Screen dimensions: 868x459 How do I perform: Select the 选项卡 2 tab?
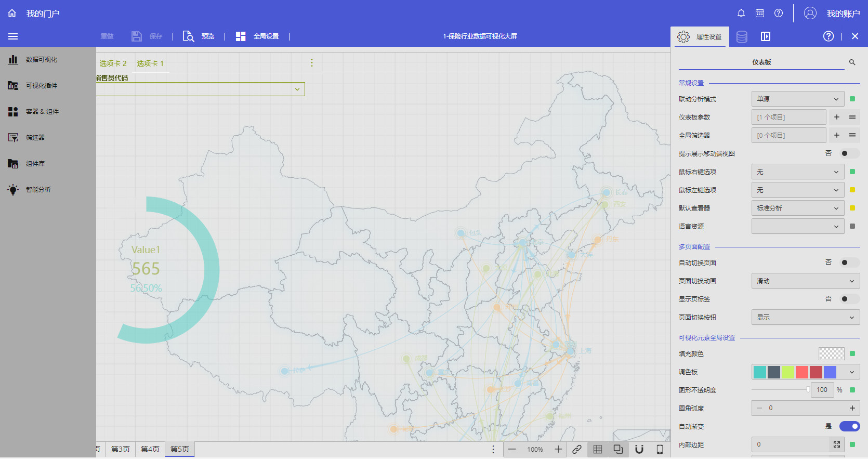point(113,63)
